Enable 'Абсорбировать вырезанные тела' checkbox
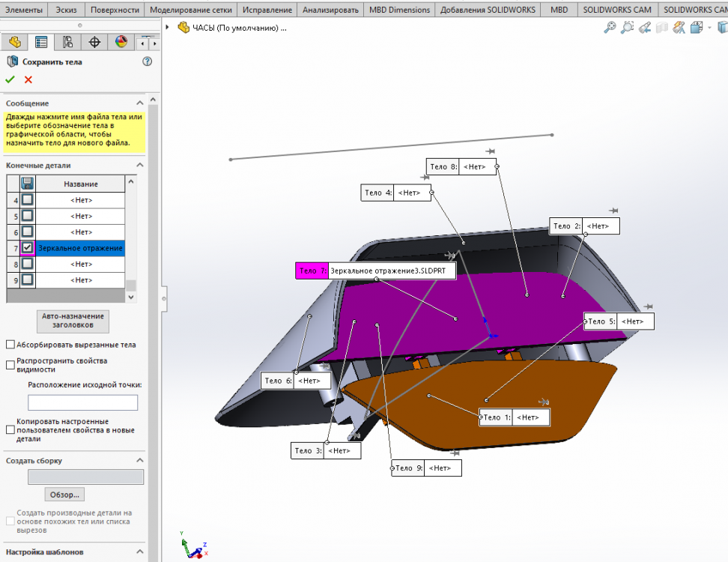 pos(10,345)
